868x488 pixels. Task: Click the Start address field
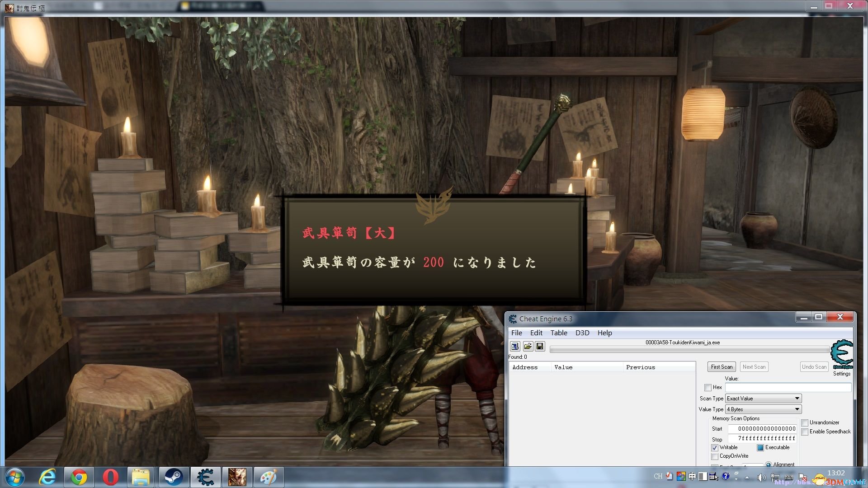click(762, 429)
